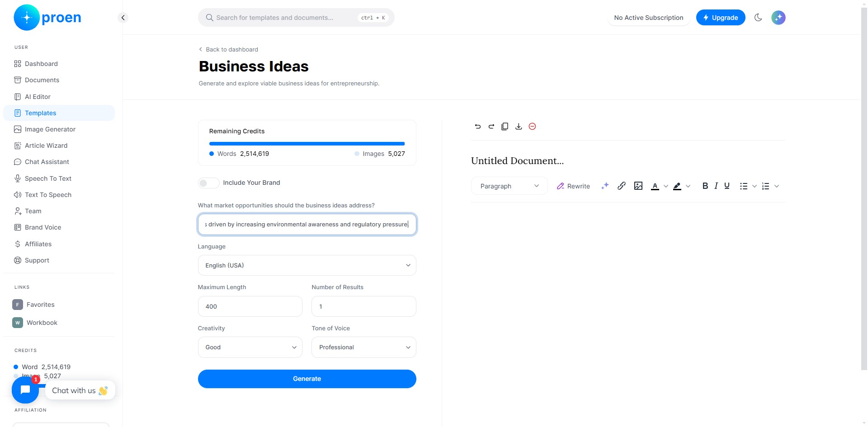Open the user avatar menu
The height and width of the screenshot is (427, 868).
(778, 18)
